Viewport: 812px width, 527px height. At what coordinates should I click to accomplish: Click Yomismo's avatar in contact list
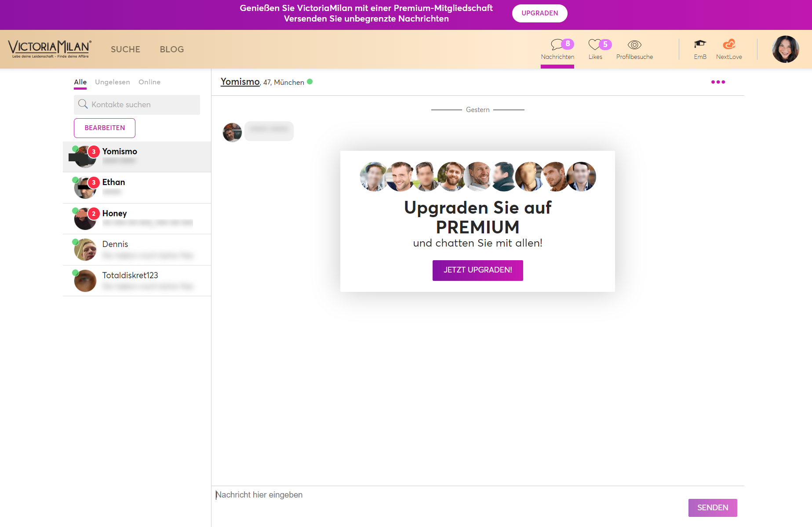point(85,157)
